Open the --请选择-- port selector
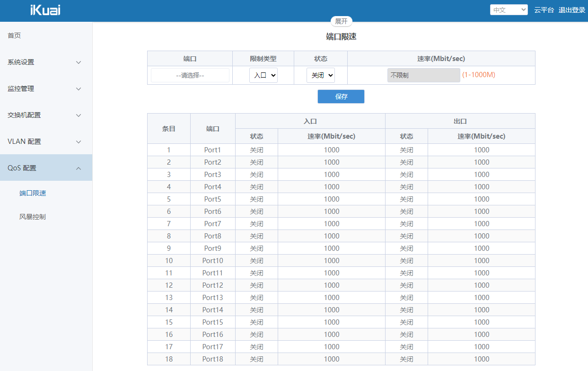Screen dimensions: 588x371 pos(190,75)
